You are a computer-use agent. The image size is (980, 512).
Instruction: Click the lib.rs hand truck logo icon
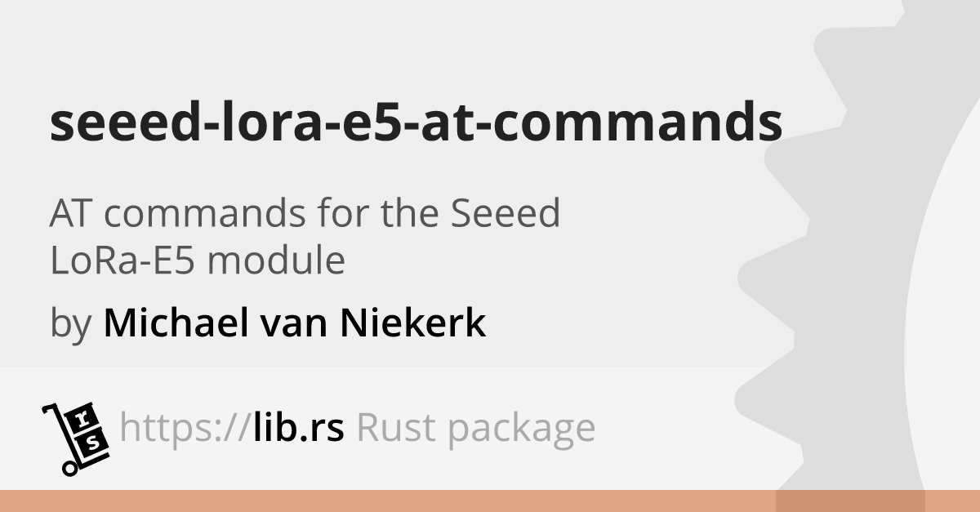click(x=75, y=438)
